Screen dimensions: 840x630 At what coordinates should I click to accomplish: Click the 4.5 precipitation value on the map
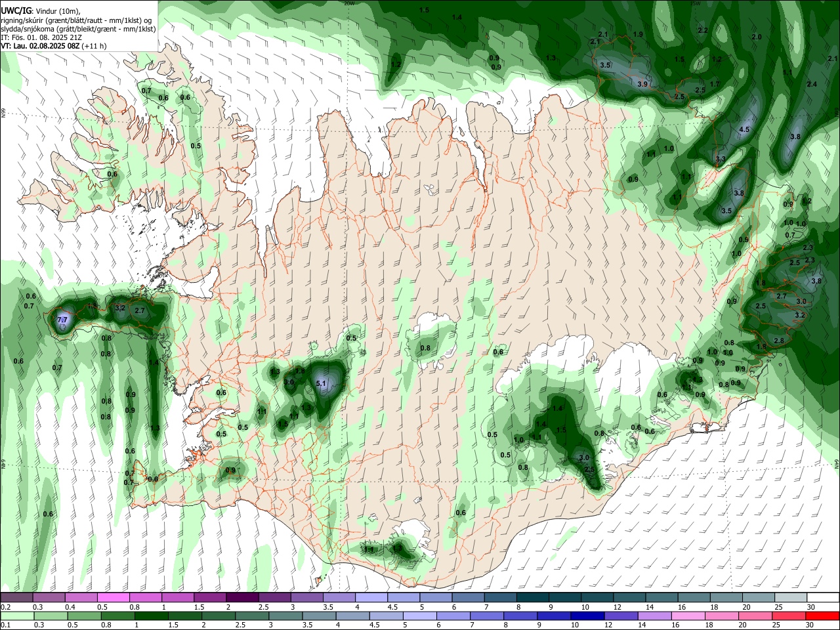(x=744, y=130)
